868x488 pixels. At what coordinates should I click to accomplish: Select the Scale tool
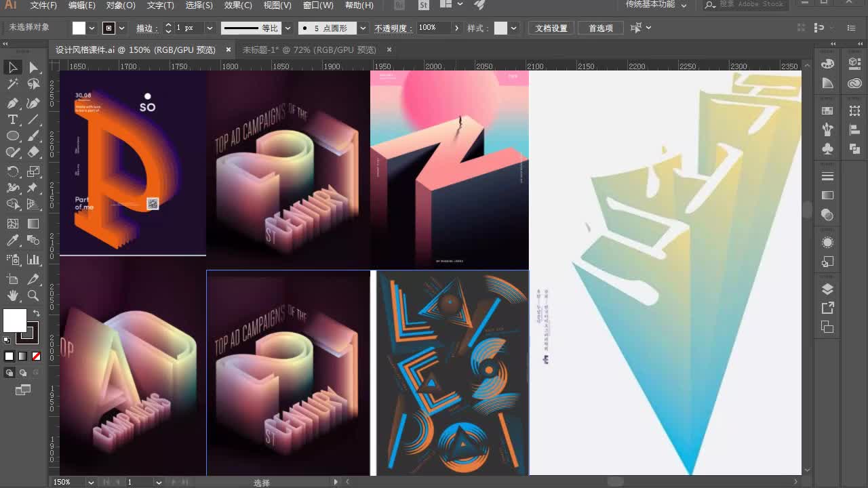(33, 171)
